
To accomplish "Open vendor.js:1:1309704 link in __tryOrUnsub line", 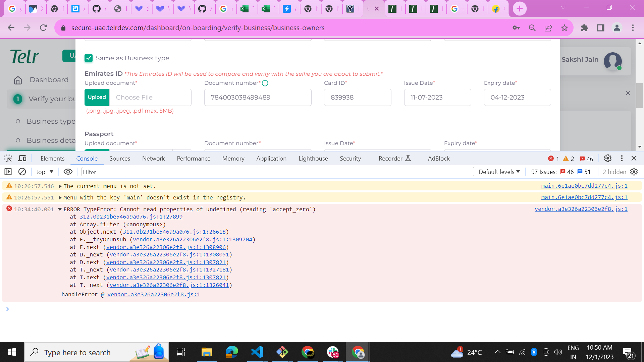I will pyautogui.click(x=193, y=240).
